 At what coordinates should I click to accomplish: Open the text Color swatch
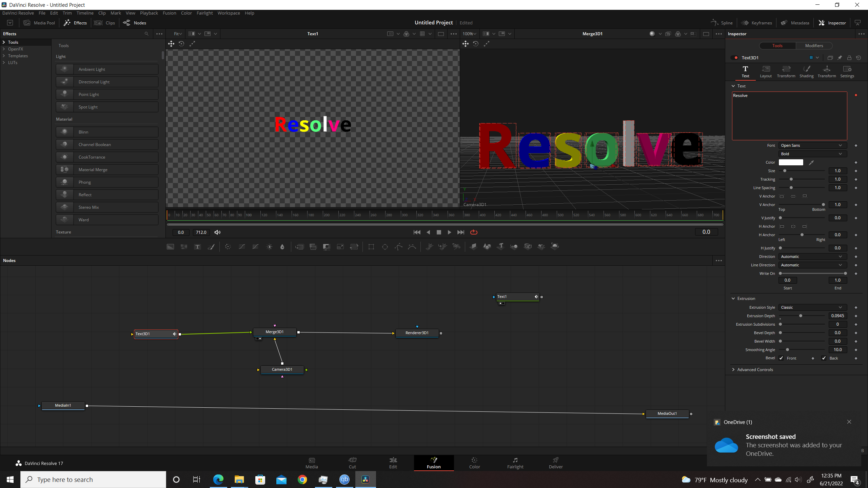tap(791, 163)
